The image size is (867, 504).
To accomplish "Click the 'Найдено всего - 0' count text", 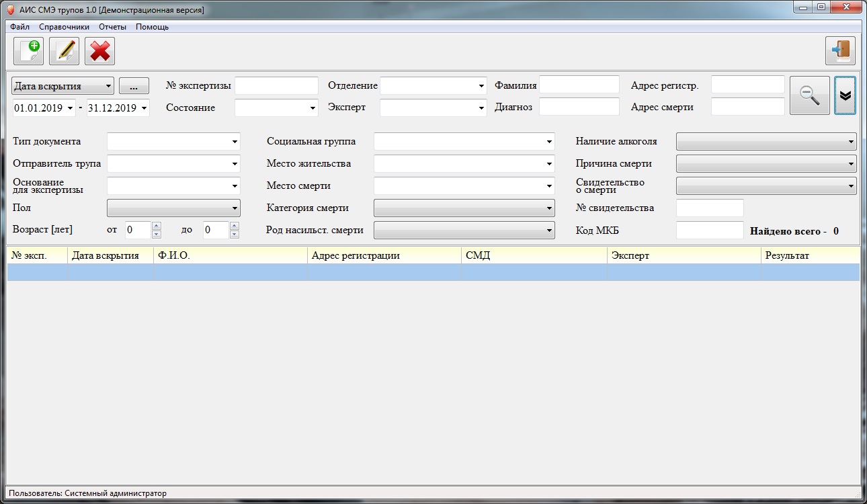I will (794, 231).
